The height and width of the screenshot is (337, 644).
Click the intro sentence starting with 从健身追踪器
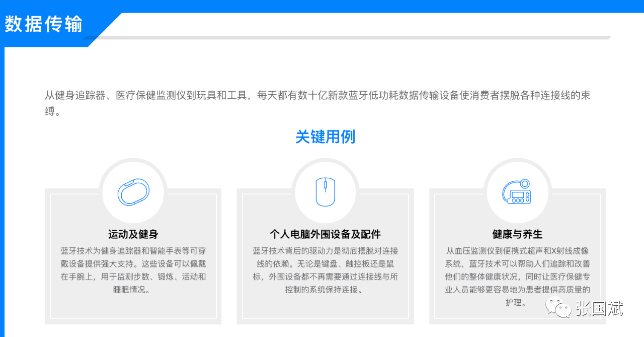(317, 95)
